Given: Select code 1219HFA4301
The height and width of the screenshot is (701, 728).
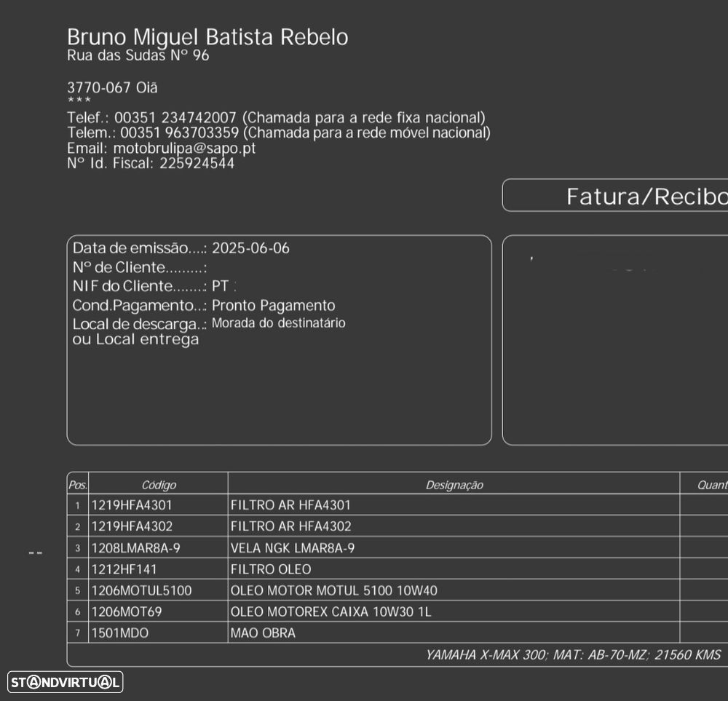Looking at the screenshot, I should point(132,505).
